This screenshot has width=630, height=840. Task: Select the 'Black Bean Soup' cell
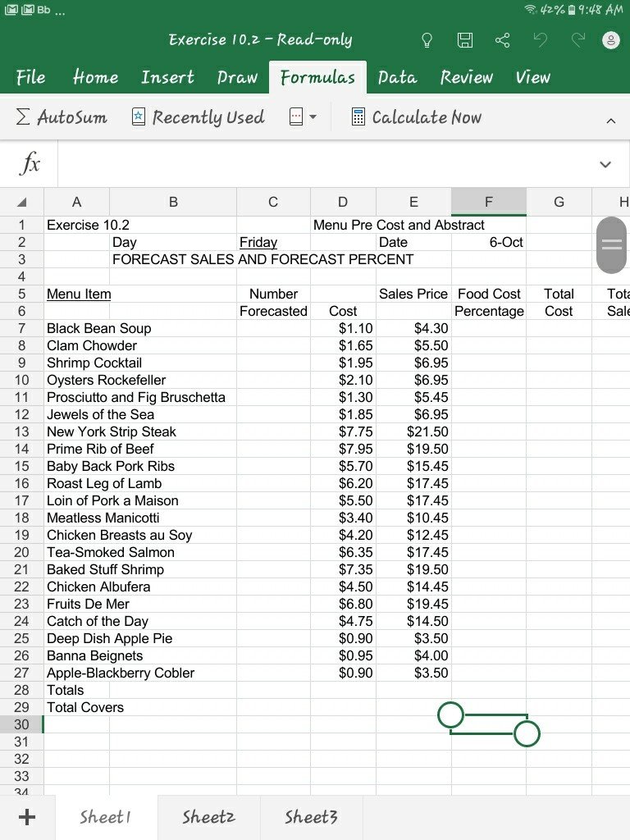pos(99,328)
